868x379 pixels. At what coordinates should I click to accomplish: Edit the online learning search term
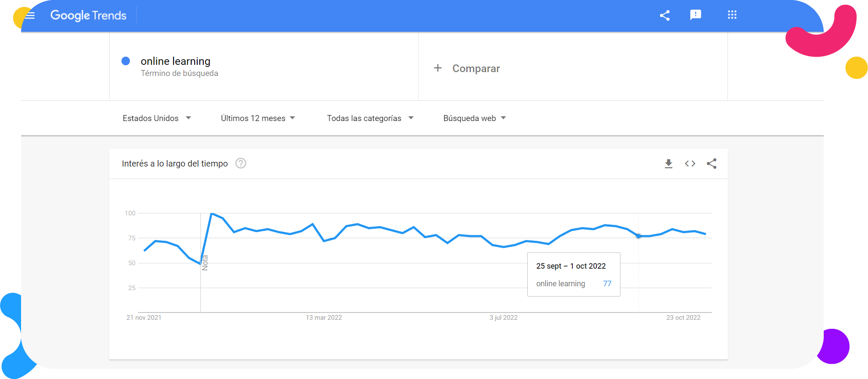point(175,61)
